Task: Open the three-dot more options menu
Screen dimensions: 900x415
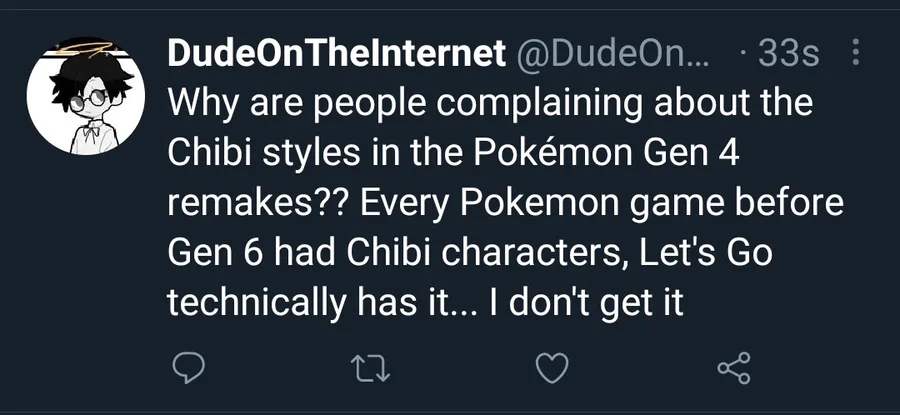Action: point(855,52)
